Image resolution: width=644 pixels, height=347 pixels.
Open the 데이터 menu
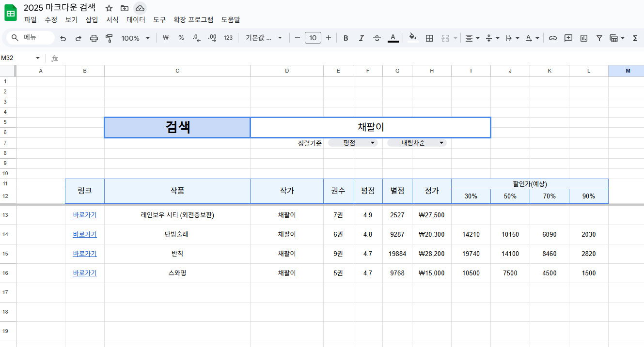coord(136,20)
